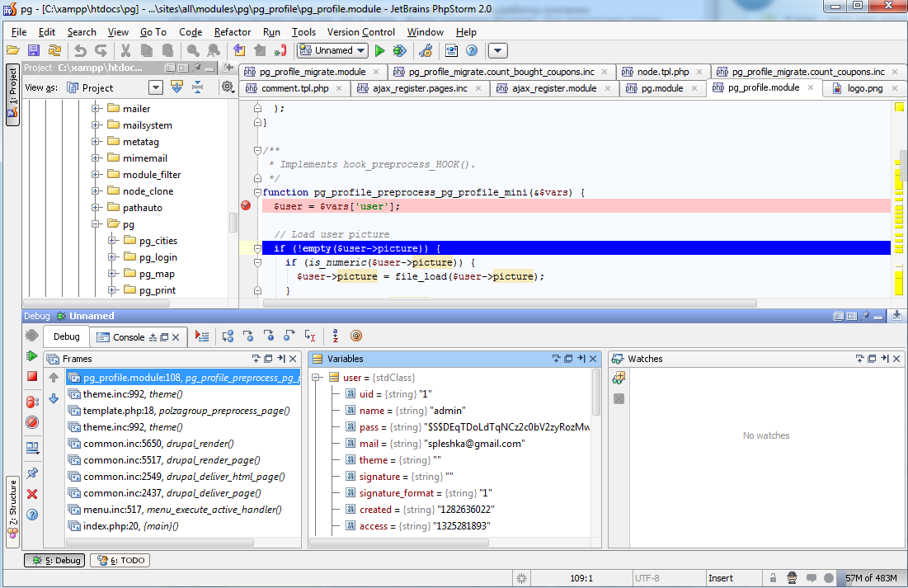Screen dimensions: 908x588
Task: Stop the debug session with the red square
Action: (32, 377)
